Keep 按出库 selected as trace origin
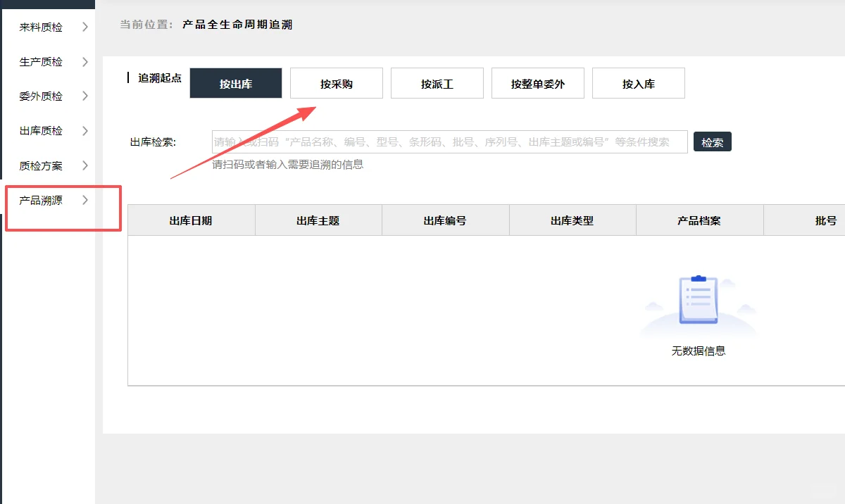 (x=235, y=82)
